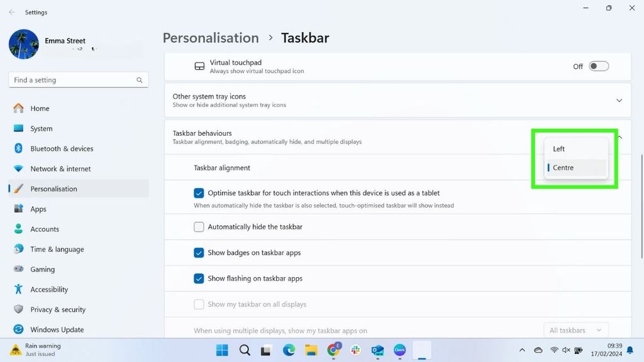
Task: Open Windows Update in the sidebar
Action: click(x=57, y=329)
